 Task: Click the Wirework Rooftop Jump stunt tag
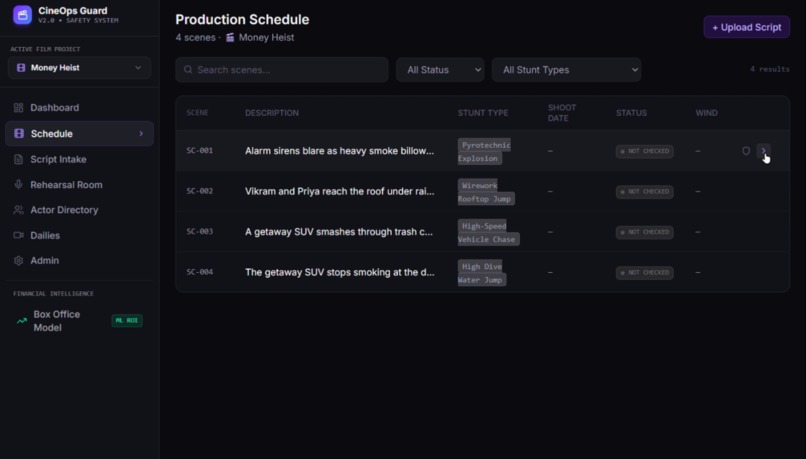tap(486, 192)
